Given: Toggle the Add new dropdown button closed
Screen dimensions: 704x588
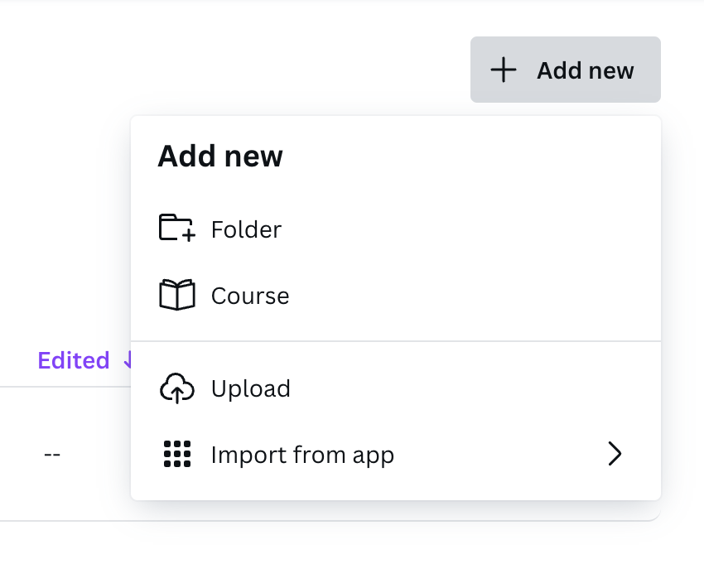Looking at the screenshot, I should point(565,70).
